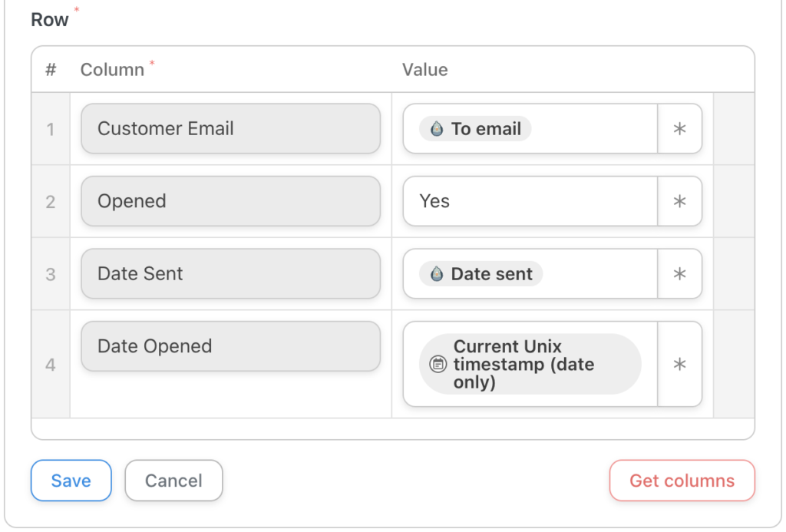The height and width of the screenshot is (532, 786).
Task: Click the asterisk icon in the Date Opened row
Action: click(679, 364)
